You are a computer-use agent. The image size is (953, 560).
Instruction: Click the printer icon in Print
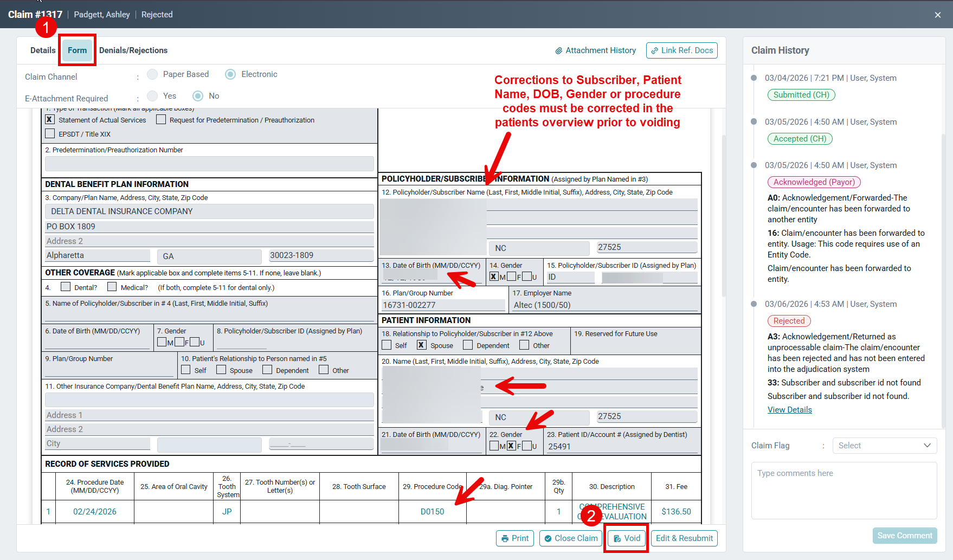click(505, 538)
